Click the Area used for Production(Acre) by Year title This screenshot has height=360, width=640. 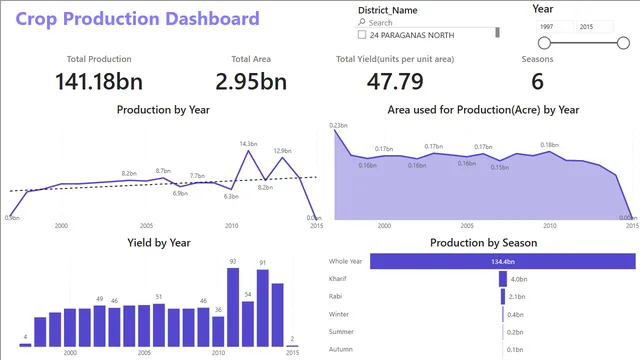(x=483, y=110)
